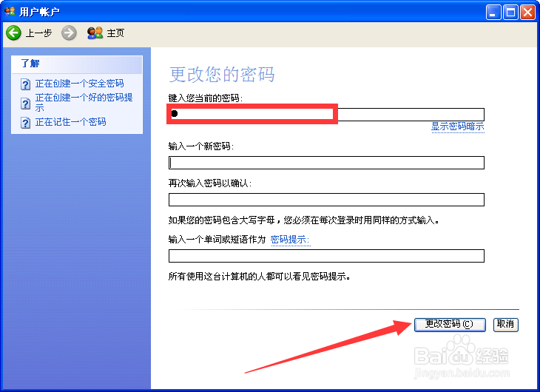Click help icon beside 正在创建一个好的密码提示
The width and height of the screenshot is (540, 392).
pos(25,104)
